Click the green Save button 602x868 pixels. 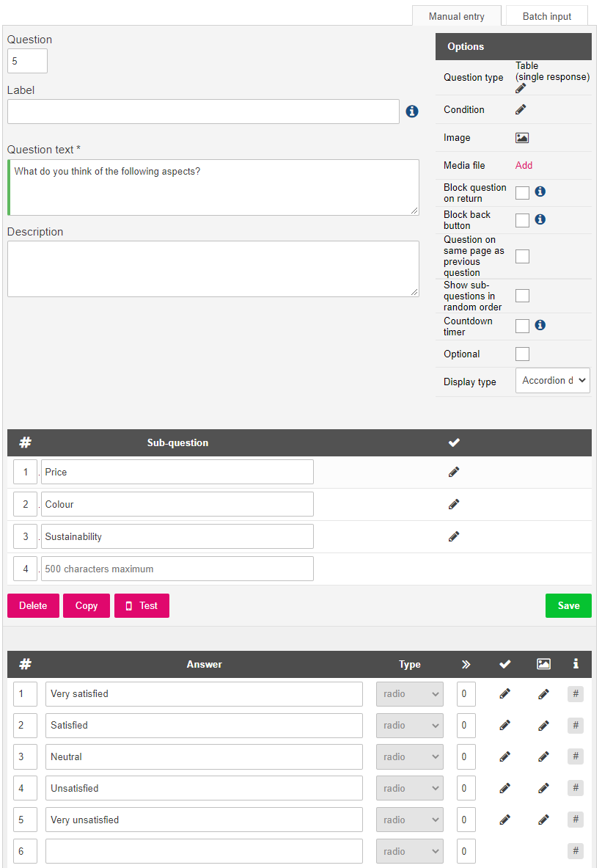(568, 605)
